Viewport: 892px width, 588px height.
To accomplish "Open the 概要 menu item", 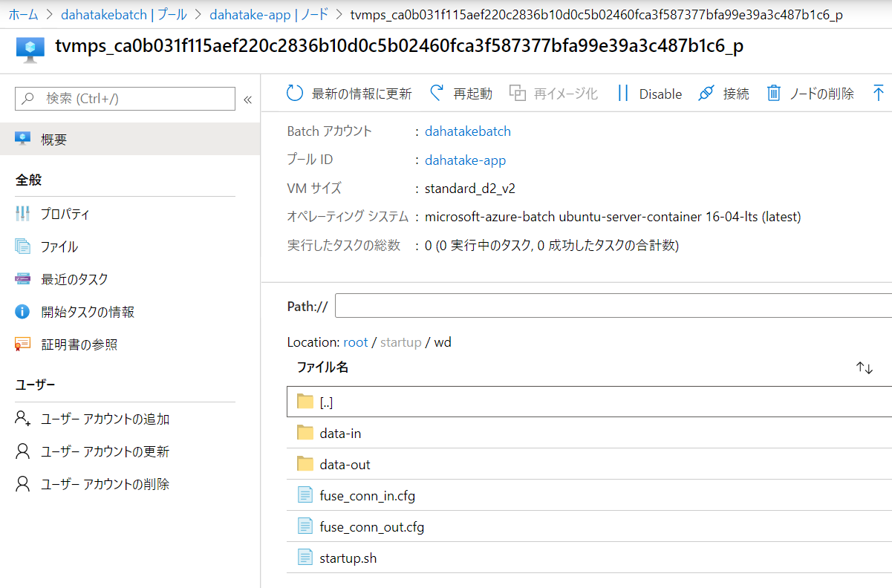I will click(130, 139).
